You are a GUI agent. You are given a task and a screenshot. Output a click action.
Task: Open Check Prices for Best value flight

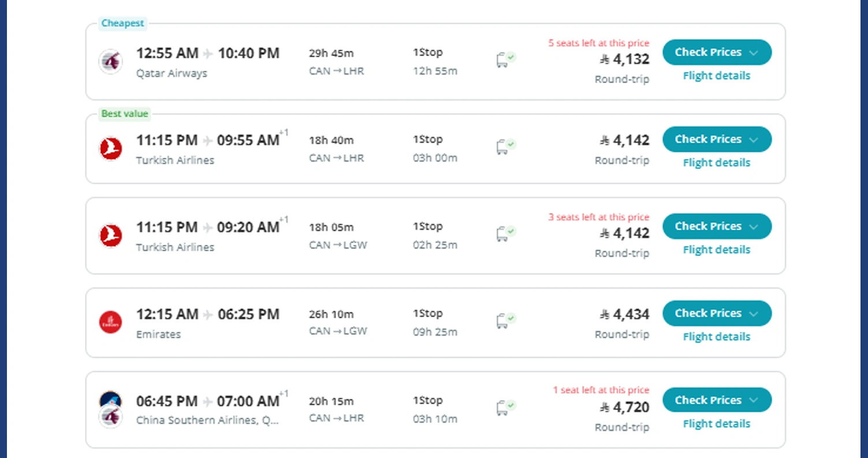tap(716, 139)
